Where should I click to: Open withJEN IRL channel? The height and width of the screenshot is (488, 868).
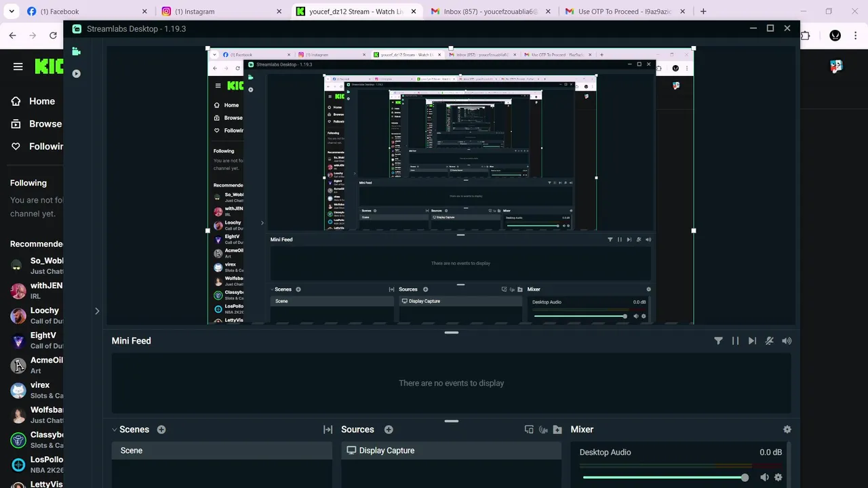click(37, 291)
